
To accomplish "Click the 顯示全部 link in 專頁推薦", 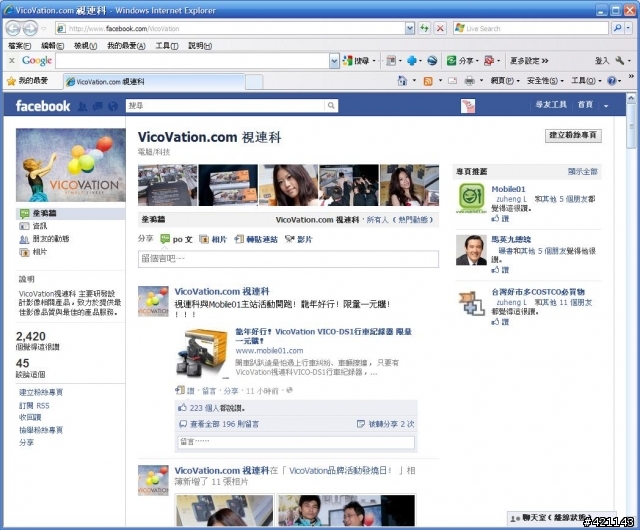I will [582, 171].
